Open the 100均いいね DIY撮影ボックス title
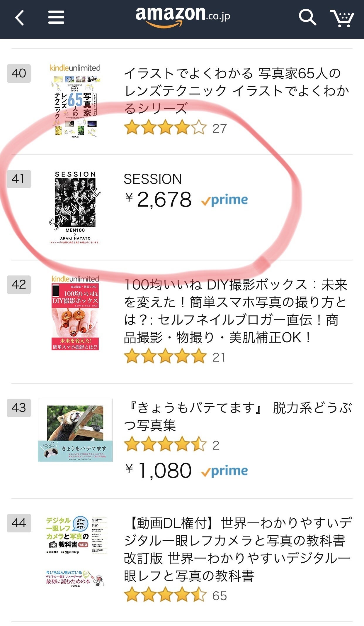The height and width of the screenshot is (626, 364). (236, 311)
